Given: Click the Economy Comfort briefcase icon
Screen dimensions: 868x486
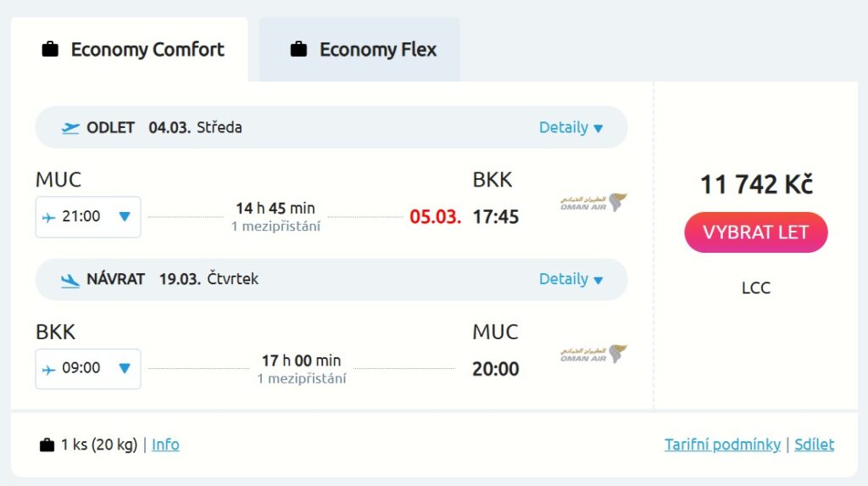Looking at the screenshot, I should tap(50, 49).
